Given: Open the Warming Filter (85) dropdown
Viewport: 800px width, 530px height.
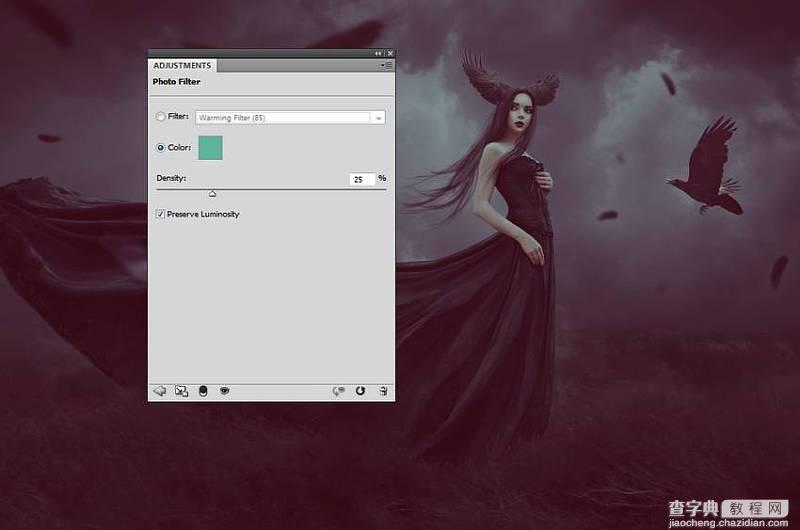Looking at the screenshot, I should tap(283, 118).
